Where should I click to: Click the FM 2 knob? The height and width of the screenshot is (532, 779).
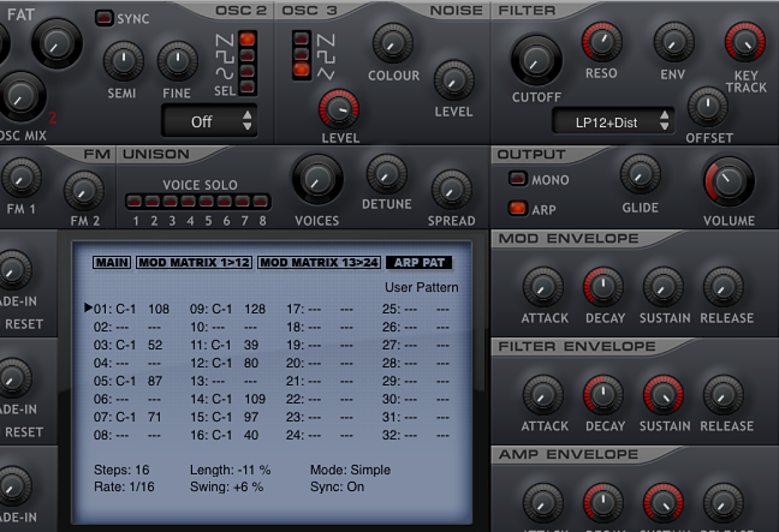[83, 190]
